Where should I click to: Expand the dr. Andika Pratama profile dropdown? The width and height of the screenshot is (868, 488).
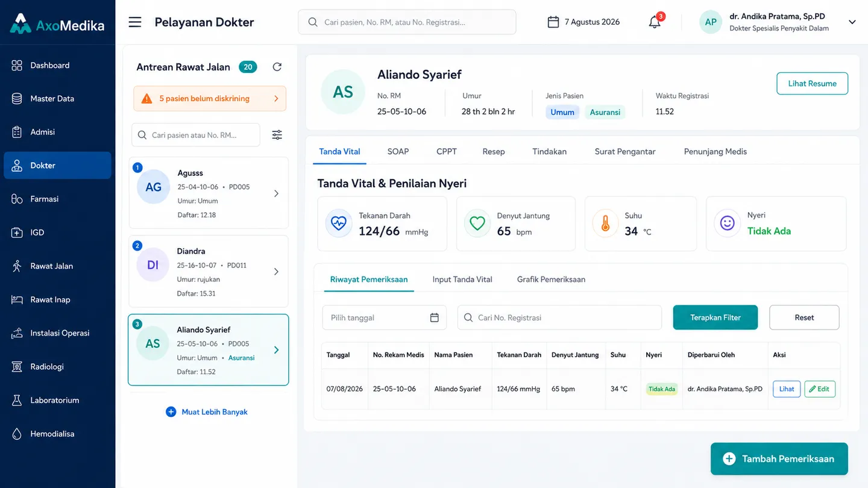(x=852, y=22)
